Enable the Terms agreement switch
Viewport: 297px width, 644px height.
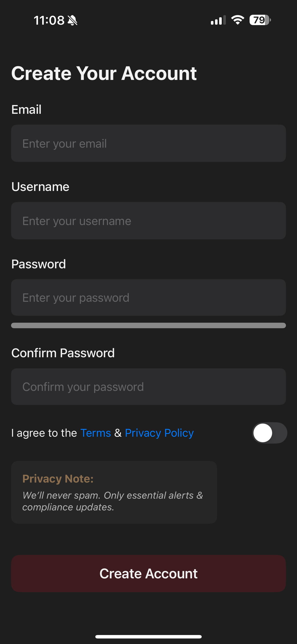tap(269, 433)
